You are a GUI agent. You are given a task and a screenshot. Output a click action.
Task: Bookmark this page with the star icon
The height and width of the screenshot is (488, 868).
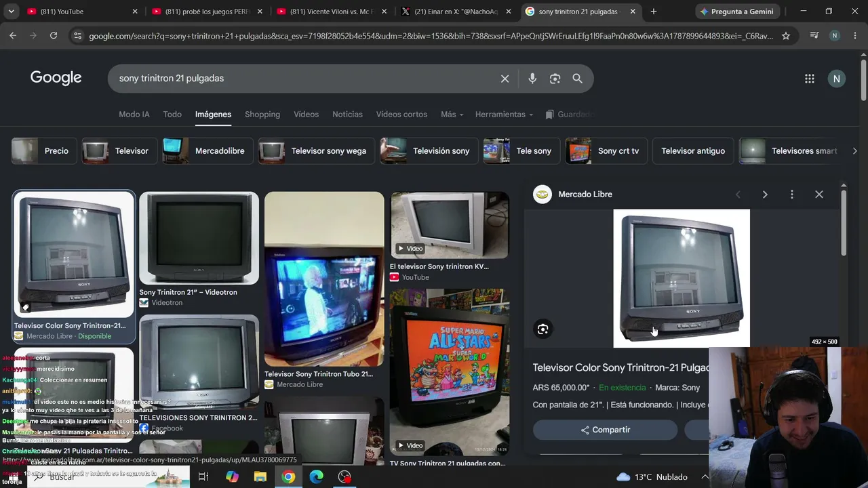pos(786,36)
